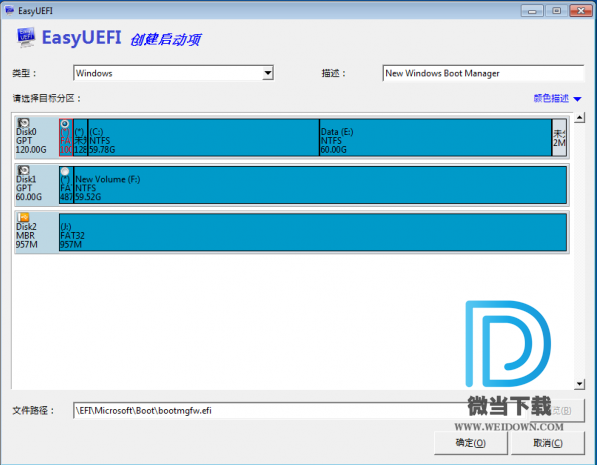The width and height of the screenshot is (597, 465).
Task: Select the Disk1 EFI partition radio button
Action: click(65, 171)
